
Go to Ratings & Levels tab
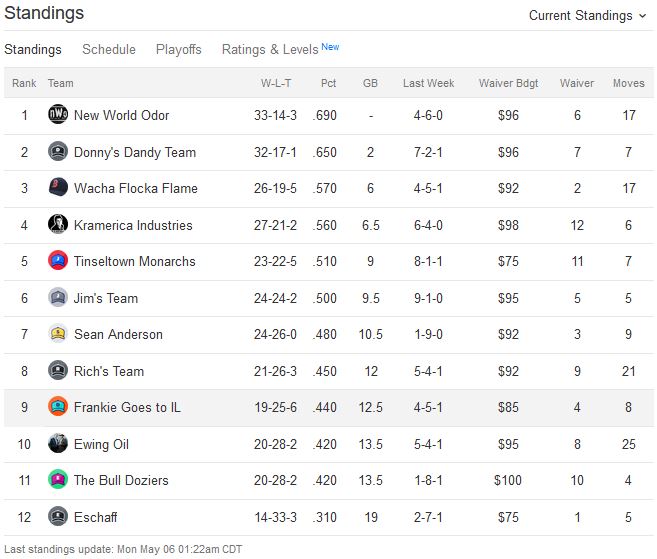click(x=280, y=49)
